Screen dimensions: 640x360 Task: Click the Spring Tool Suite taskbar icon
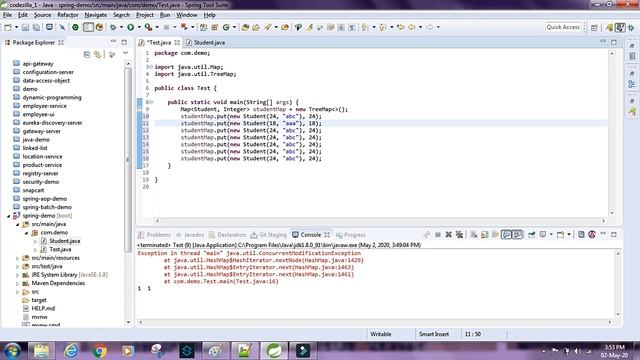pyautogui.click(x=273, y=351)
